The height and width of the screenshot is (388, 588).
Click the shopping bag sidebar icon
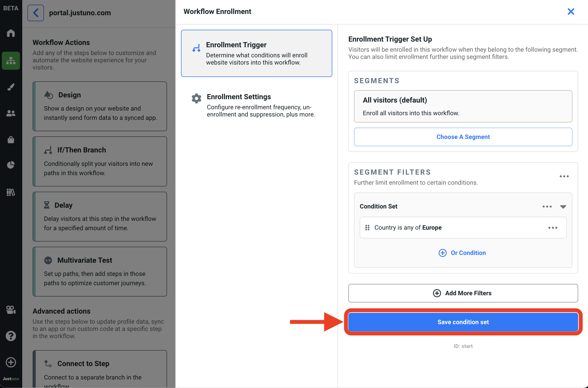pyautogui.click(x=11, y=140)
